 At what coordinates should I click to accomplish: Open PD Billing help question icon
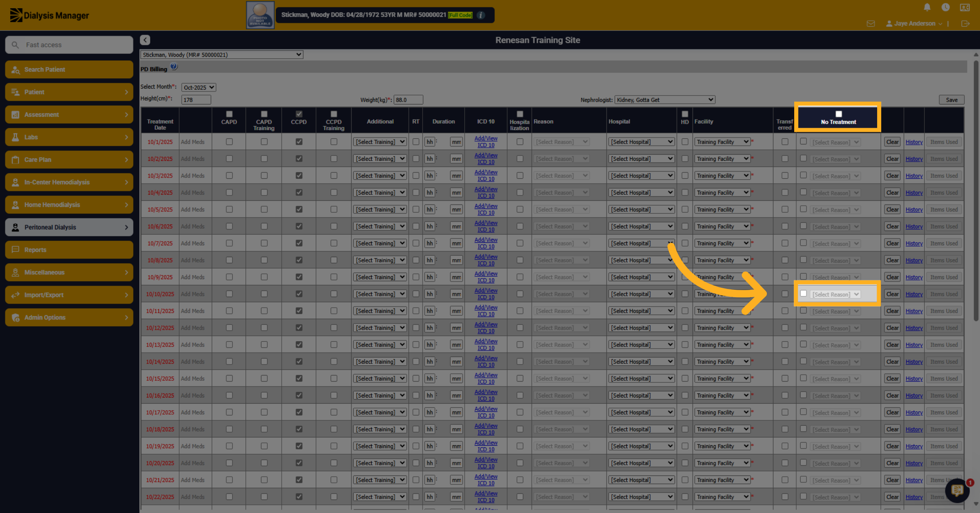(174, 67)
